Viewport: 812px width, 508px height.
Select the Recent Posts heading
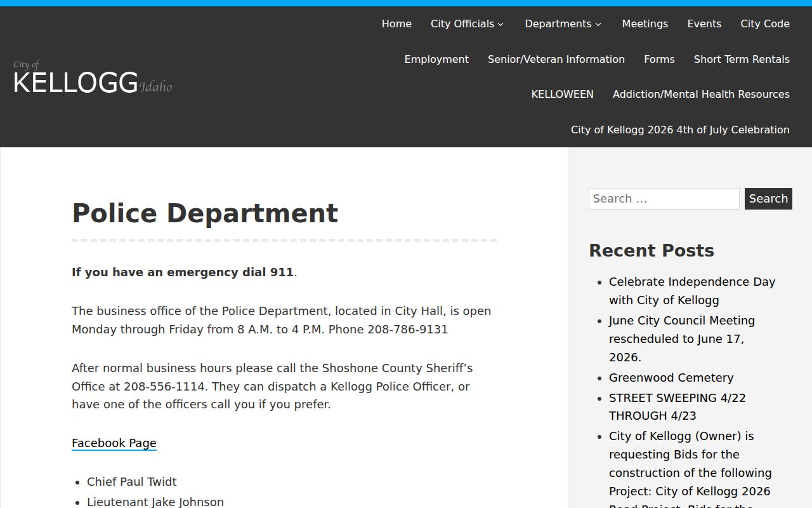(652, 250)
